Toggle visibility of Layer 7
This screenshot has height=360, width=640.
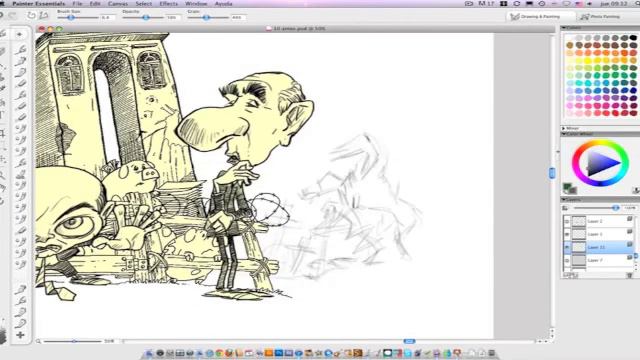point(567,260)
